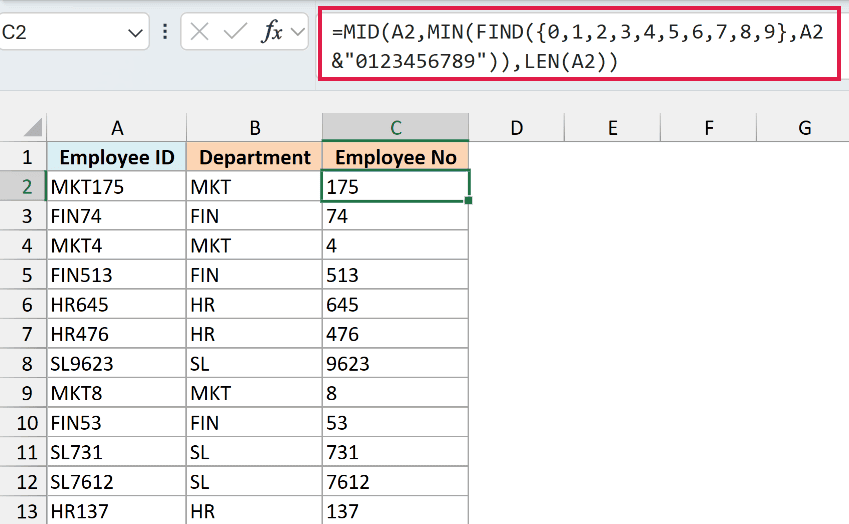The width and height of the screenshot is (849, 524).
Task: Select Employee No cell 53
Action: tap(395, 423)
